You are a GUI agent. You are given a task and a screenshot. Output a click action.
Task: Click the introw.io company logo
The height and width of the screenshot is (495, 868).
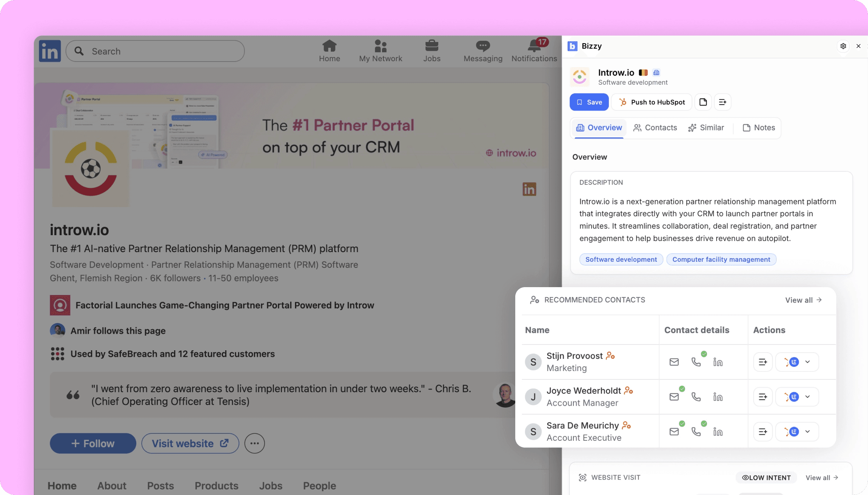click(91, 168)
